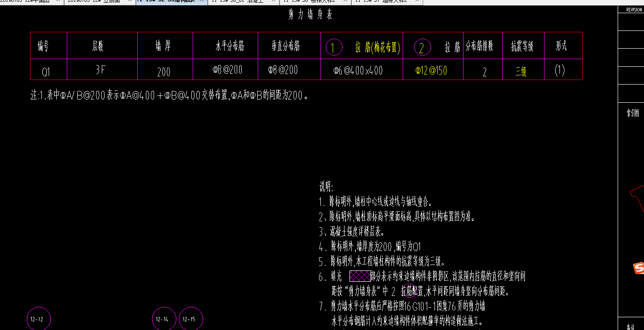Select the magenta hatch fill sample in note 6

pyautogui.click(x=360, y=276)
